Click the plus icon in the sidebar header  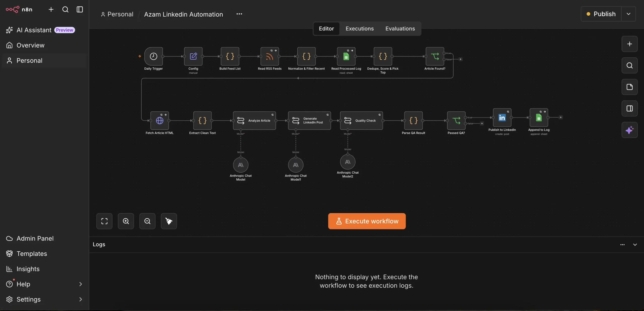click(51, 10)
